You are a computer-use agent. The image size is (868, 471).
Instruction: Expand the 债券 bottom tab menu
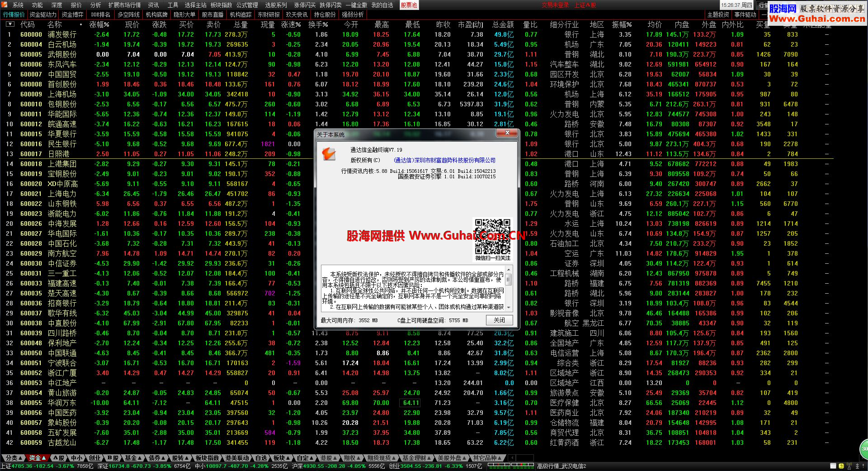tap(157, 458)
